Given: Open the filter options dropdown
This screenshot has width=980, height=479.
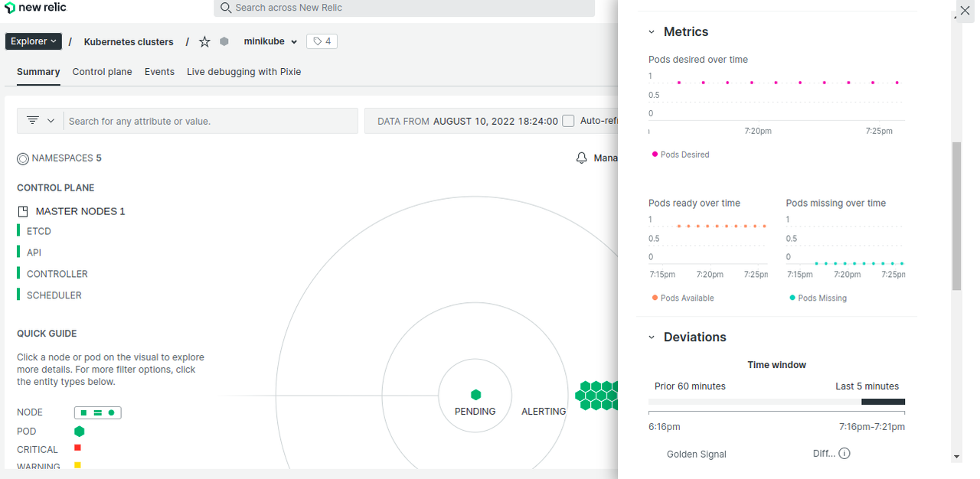Looking at the screenshot, I should coord(41,121).
